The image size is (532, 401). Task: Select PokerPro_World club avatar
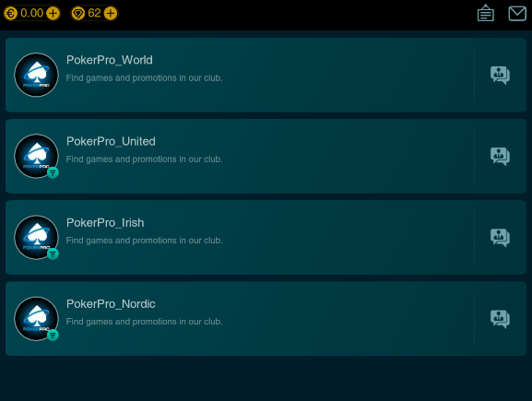(36, 75)
